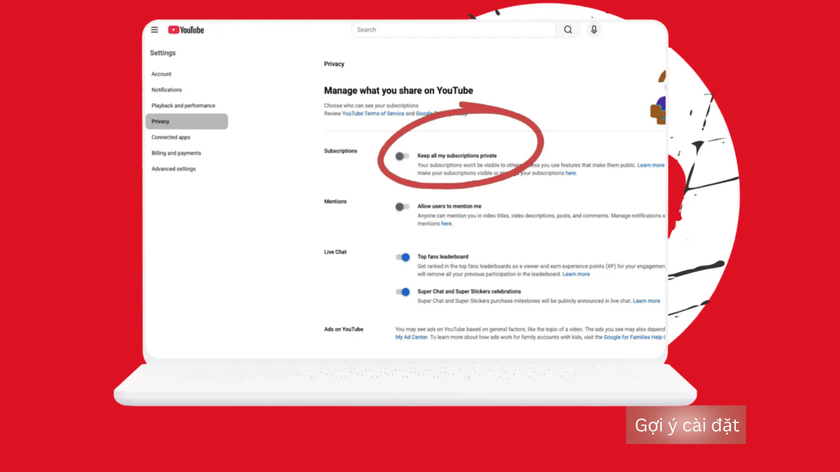Open the hamburger guide menu
Viewport: 840px width, 472px height.
point(154,30)
